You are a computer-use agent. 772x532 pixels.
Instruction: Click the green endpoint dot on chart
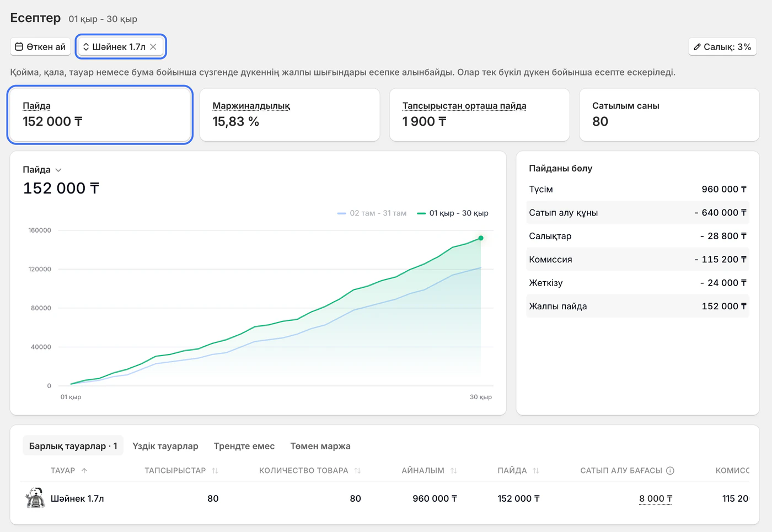pos(481,238)
